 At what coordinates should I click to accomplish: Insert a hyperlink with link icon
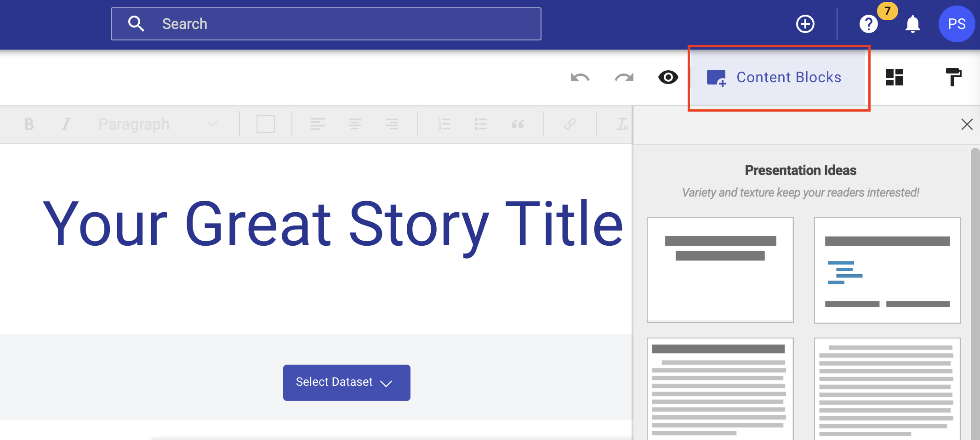click(570, 124)
